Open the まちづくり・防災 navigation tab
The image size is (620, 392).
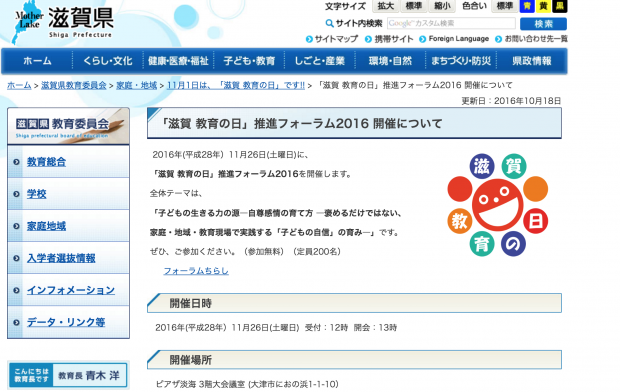click(x=461, y=61)
